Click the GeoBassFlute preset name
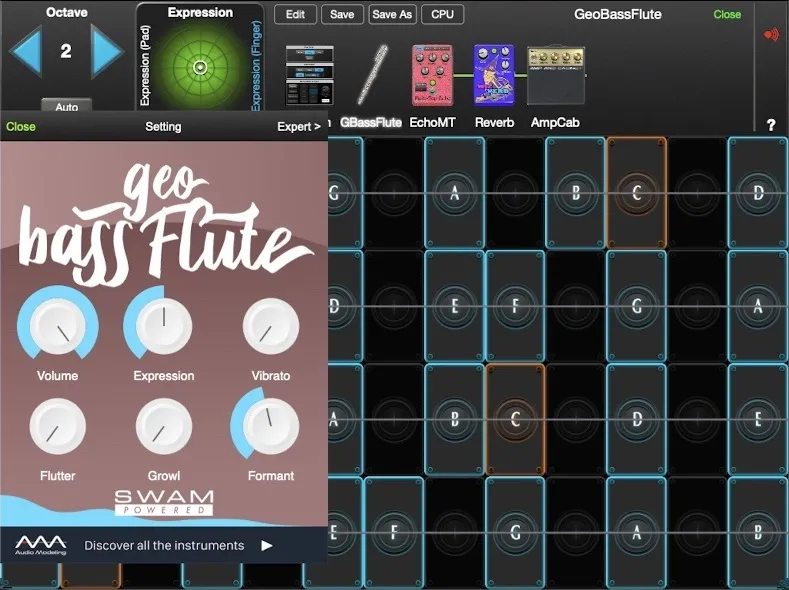 tap(618, 14)
